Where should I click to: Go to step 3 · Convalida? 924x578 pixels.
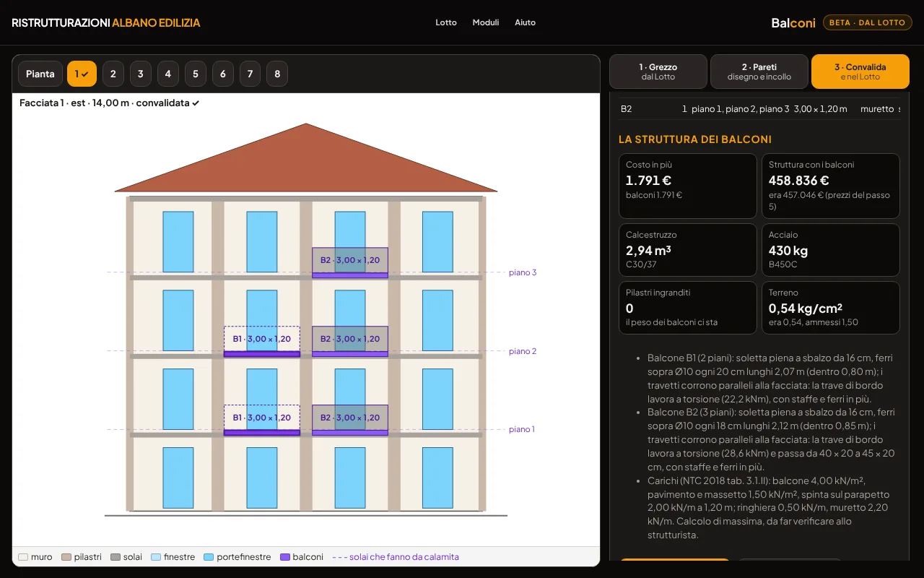[860, 72]
